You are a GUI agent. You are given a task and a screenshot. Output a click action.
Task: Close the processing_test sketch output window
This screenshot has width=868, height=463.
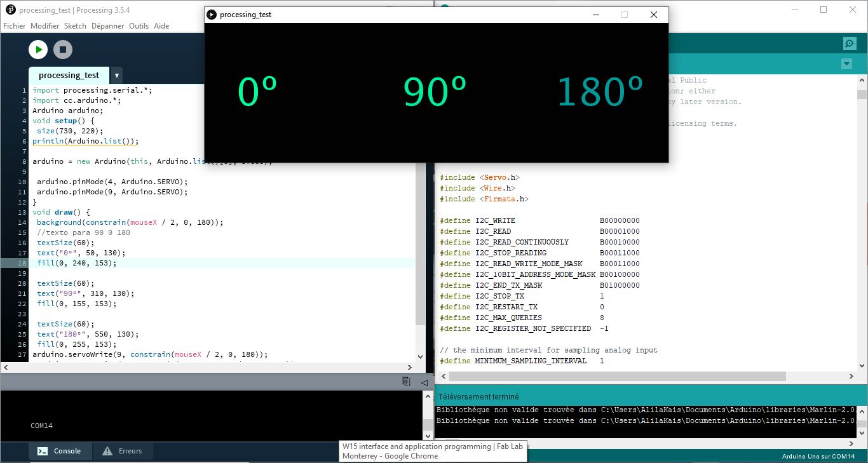point(654,15)
